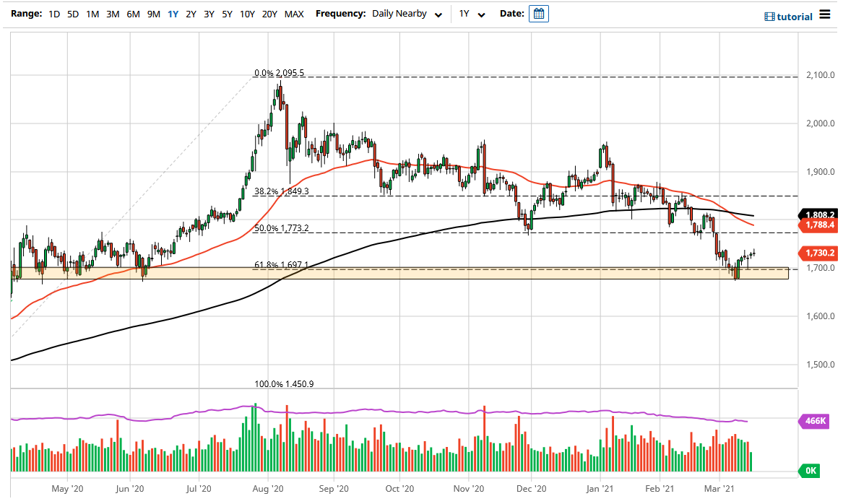Image resolution: width=843 pixels, height=504 pixels.
Task: Click the 38.2% 1,849.3 Fibonacci label
Action: tap(281, 191)
